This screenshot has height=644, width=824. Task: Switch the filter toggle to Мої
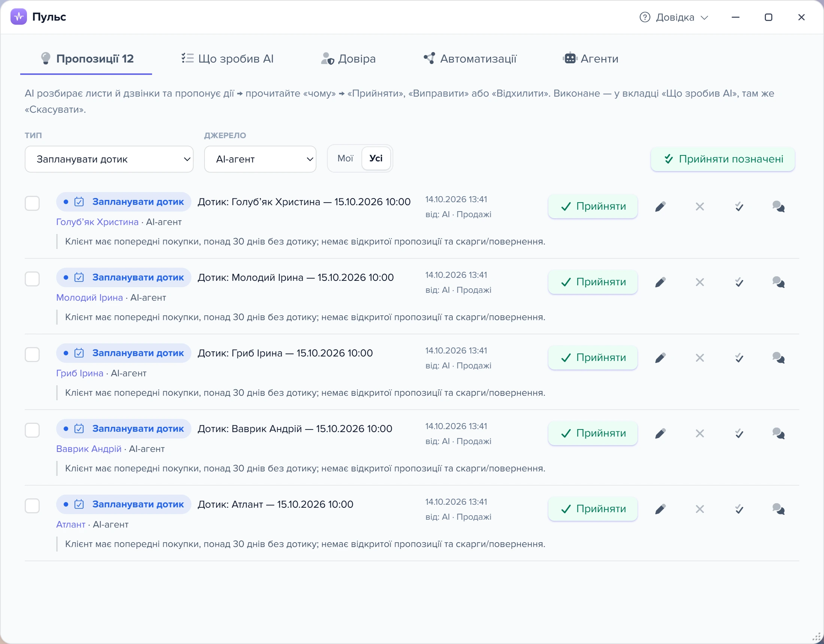tap(345, 158)
